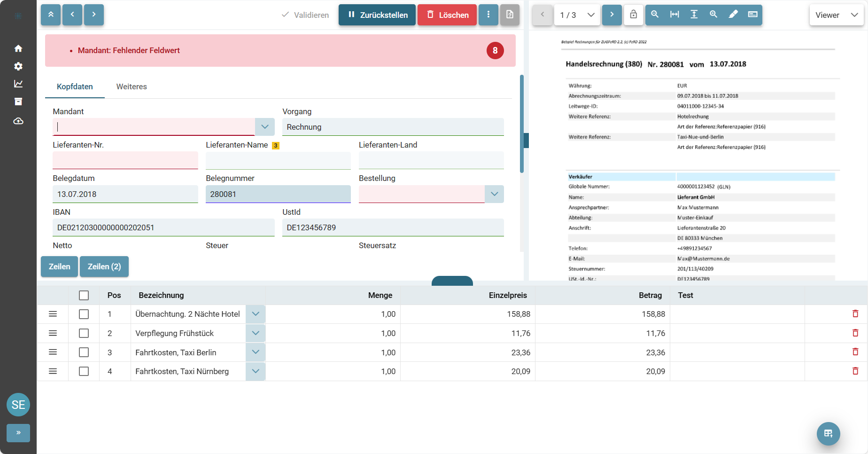Open the archive box icon in sidebar

click(18, 102)
